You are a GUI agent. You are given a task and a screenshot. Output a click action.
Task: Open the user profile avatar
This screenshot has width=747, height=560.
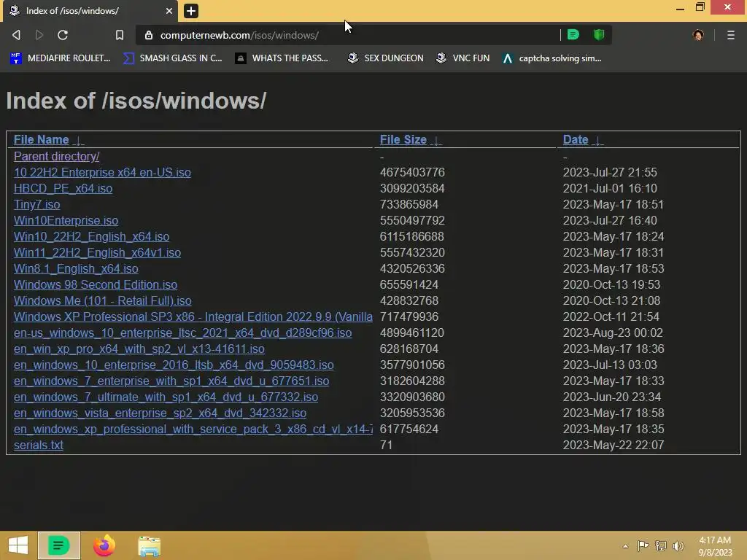[x=698, y=35]
